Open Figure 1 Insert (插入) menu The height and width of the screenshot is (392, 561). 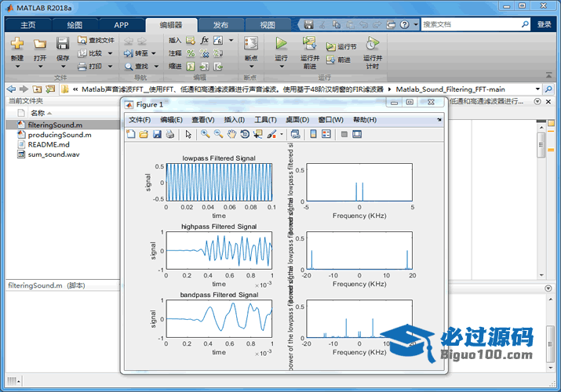[x=235, y=120]
